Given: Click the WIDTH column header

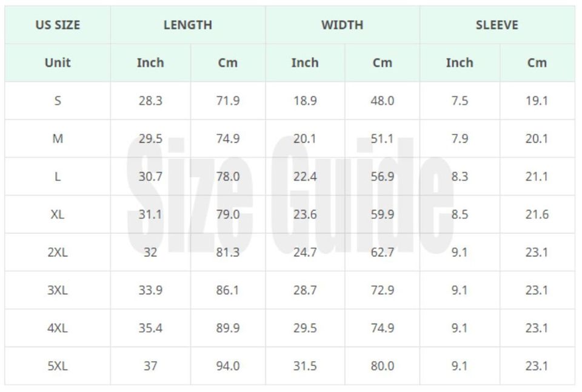Looking at the screenshot, I should click(x=343, y=25).
